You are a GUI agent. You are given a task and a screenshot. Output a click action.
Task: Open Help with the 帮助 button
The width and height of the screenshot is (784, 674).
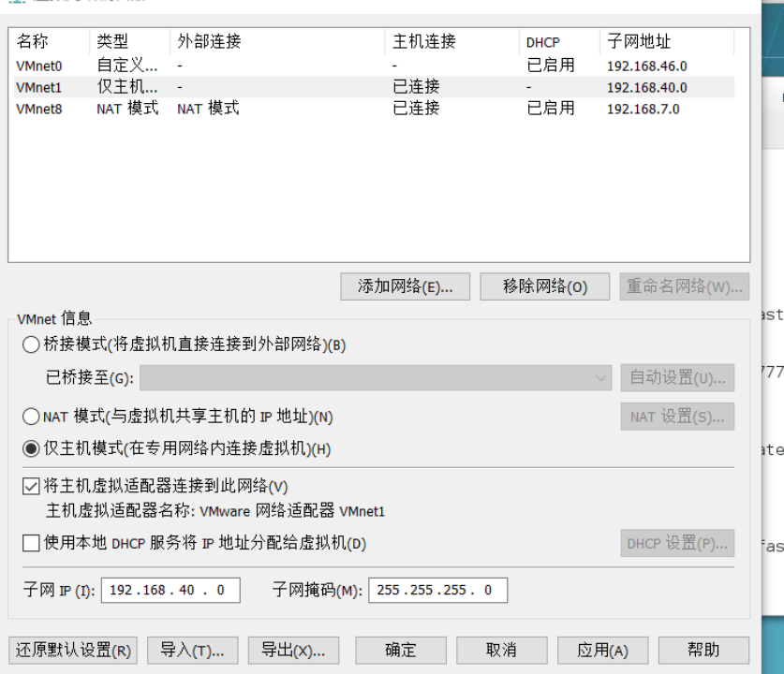coord(703,650)
